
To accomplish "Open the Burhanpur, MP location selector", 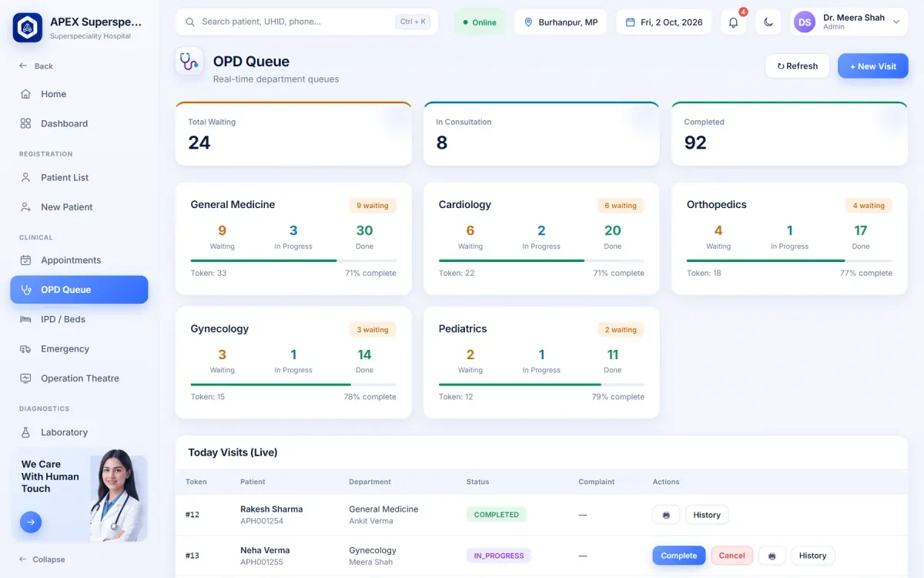I will (561, 22).
